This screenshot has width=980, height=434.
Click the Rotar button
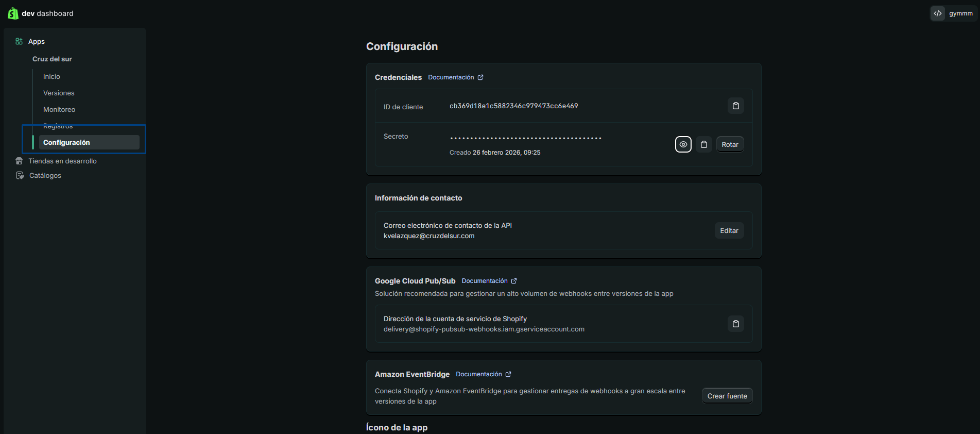pyautogui.click(x=730, y=144)
